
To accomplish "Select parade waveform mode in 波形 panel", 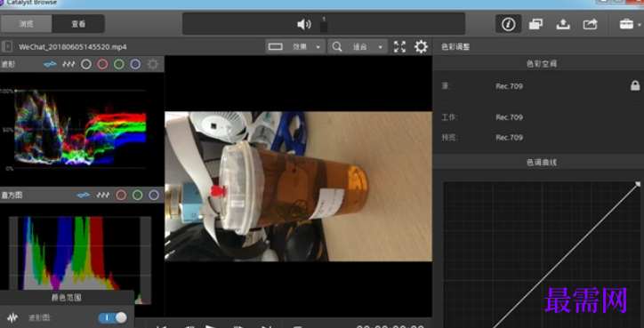I will click(68, 64).
